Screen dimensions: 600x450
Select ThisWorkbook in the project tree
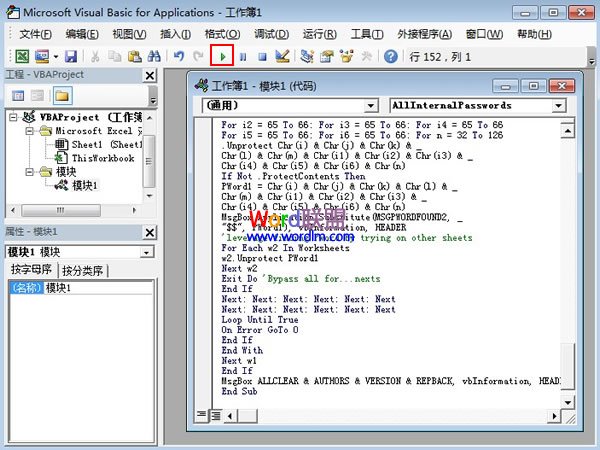(x=96, y=158)
